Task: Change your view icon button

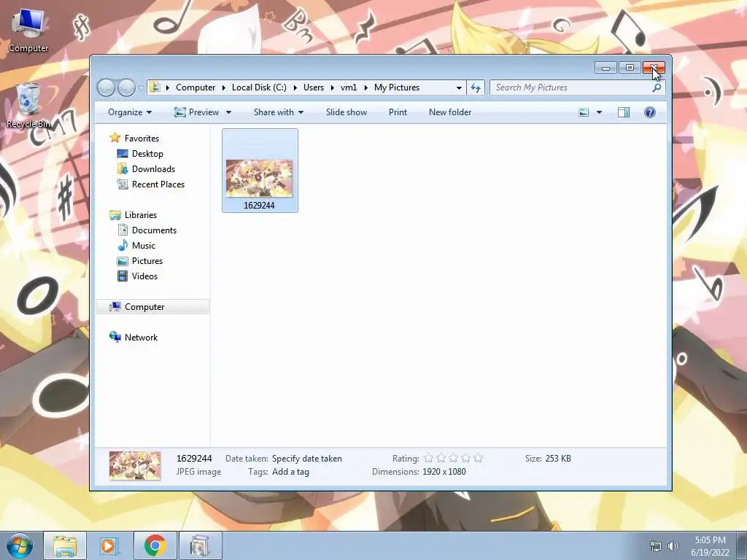Action: [x=584, y=112]
